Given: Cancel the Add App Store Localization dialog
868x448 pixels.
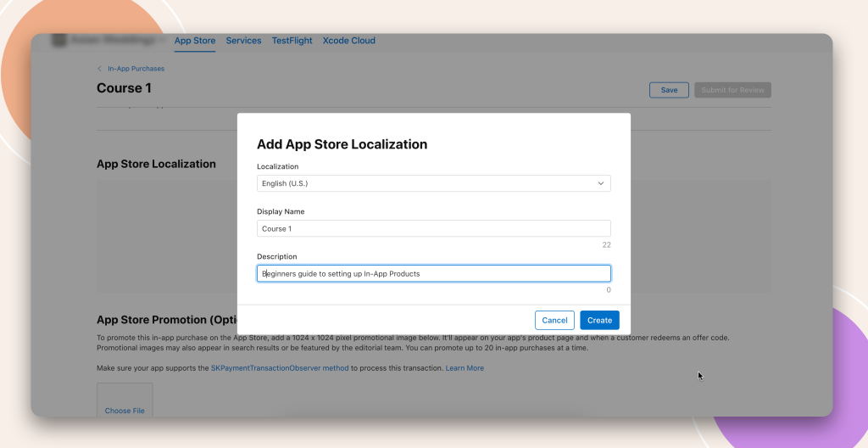Looking at the screenshot, I should pos(554,320).
